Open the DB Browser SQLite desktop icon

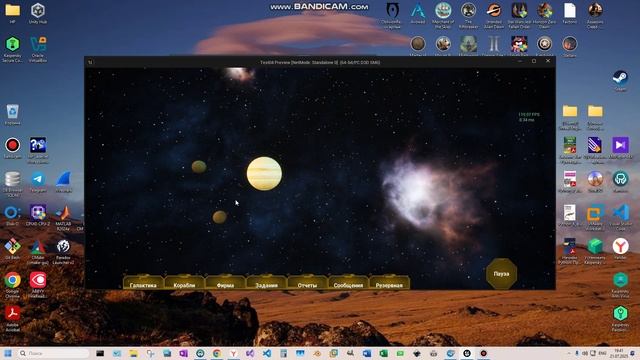pos(12,184)
